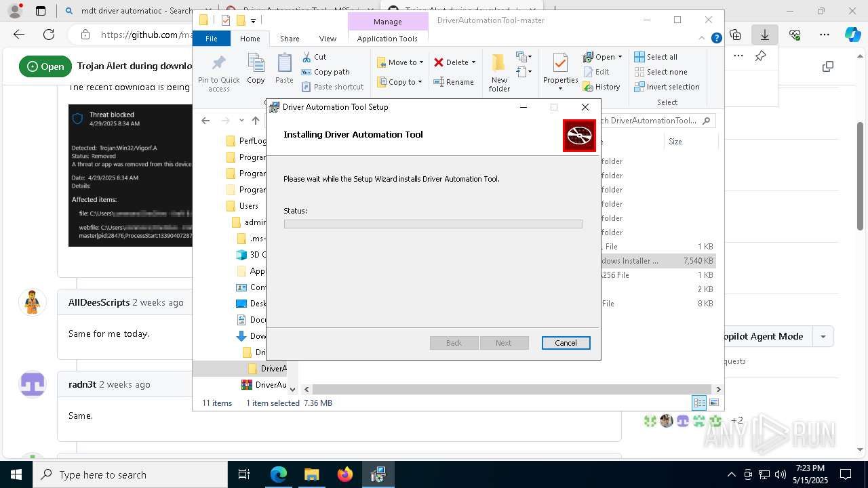Open the notification center icon
Viewport: 868px width, 488px height.
click(x=846, y=474)
